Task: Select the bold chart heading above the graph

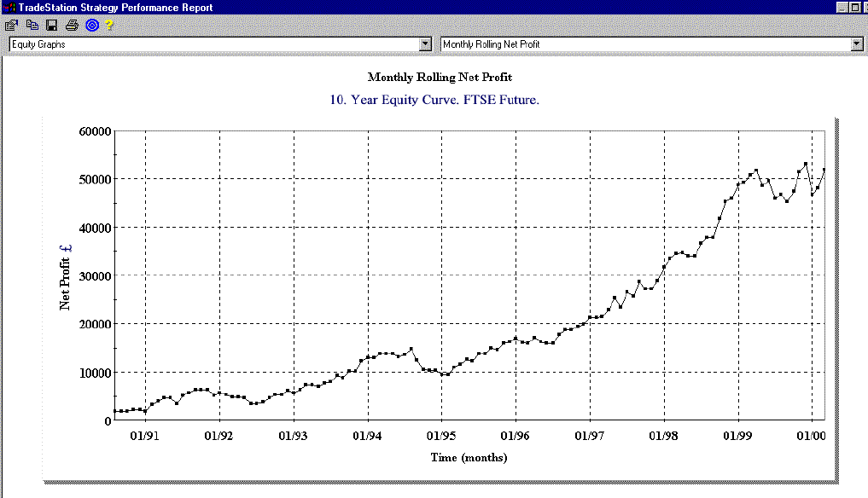Action: click(x=440, y=78)
